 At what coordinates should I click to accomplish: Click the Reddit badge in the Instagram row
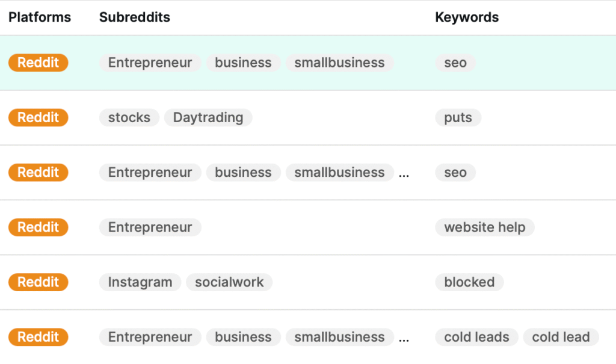38,282
